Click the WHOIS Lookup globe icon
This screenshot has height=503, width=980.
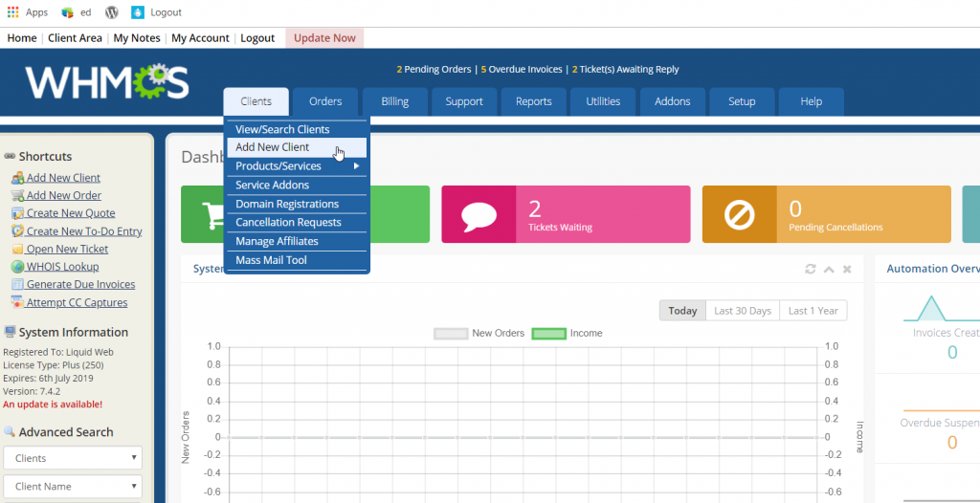(x=17, y=267)
